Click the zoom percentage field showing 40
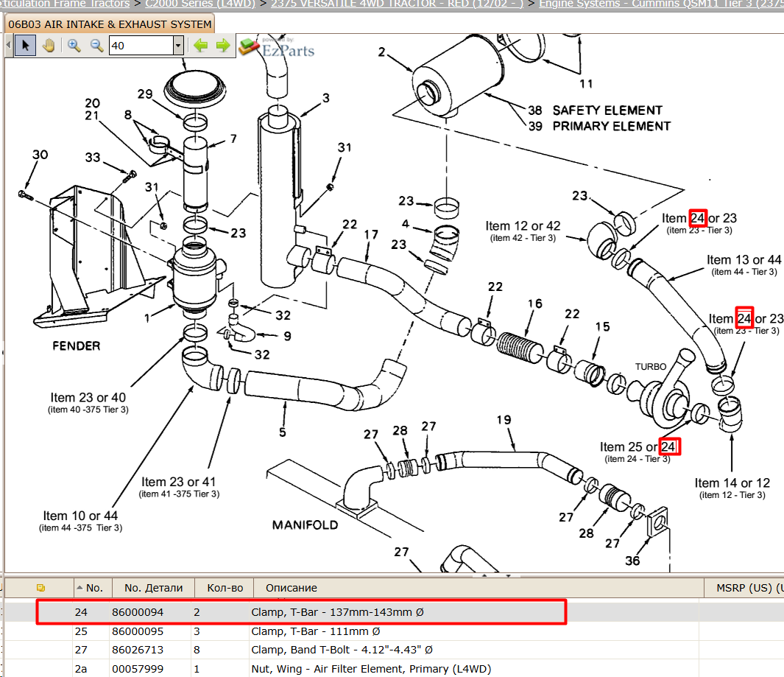 [141, 46]
